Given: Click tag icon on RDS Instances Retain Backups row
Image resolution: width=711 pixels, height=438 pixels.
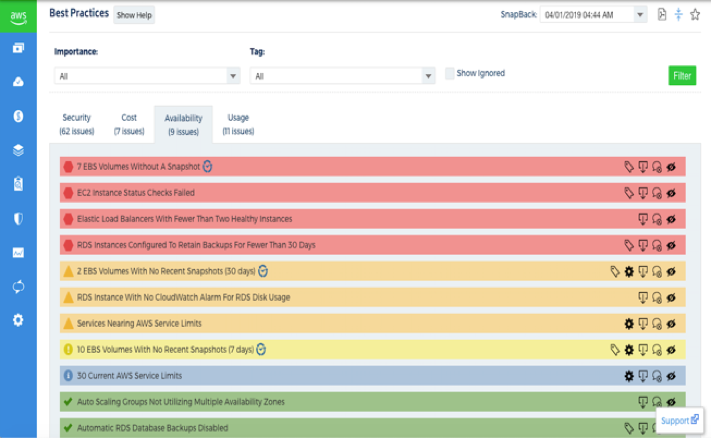Looking at the screenshot, I should pos(629,245).
